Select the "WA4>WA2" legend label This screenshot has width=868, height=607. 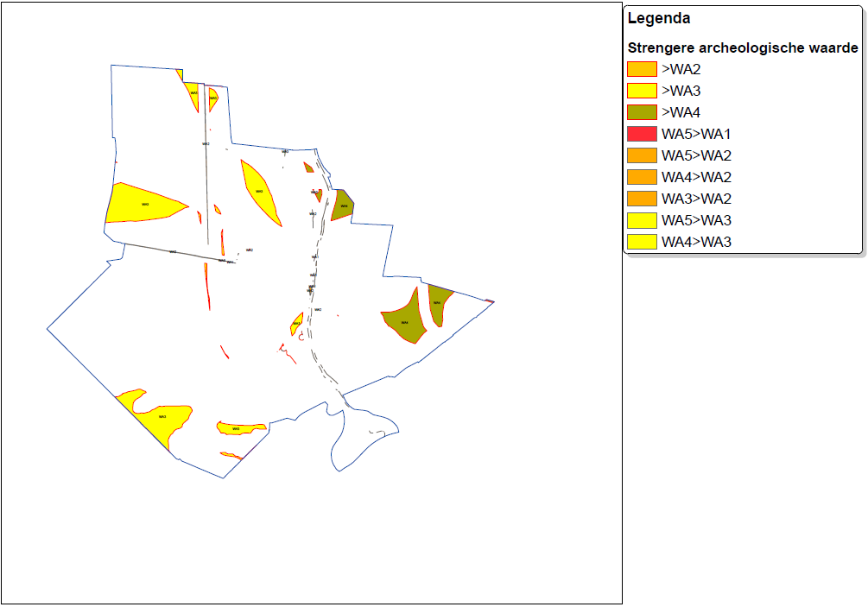696,177
